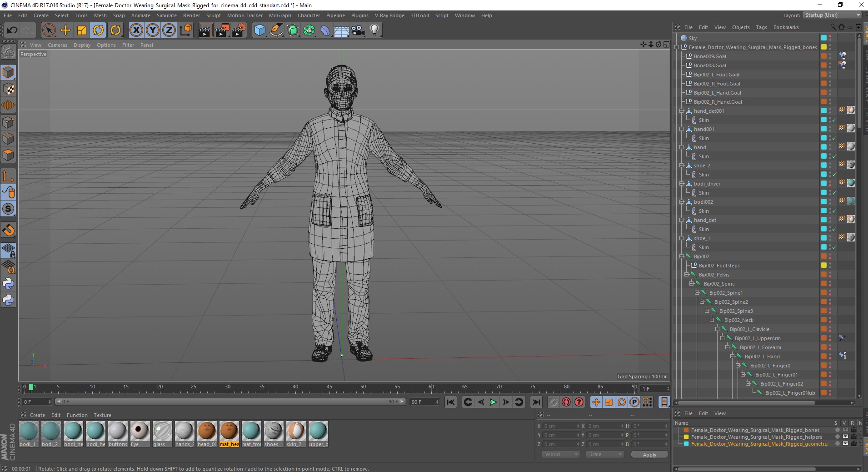This screenshot has height=472, width=868.
Task: Toggle Parameter keyframe P button
Action: tap(634, 402)
